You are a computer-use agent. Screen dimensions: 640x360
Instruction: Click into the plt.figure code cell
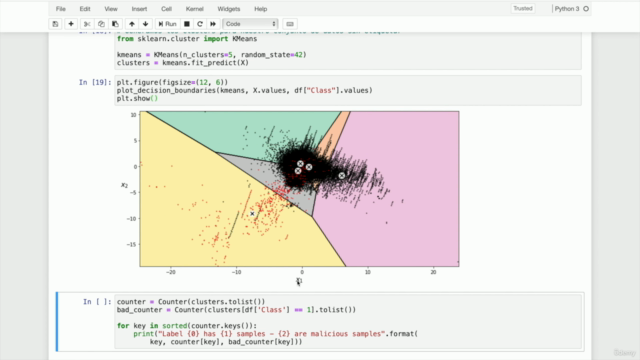[x=348, y=91]
